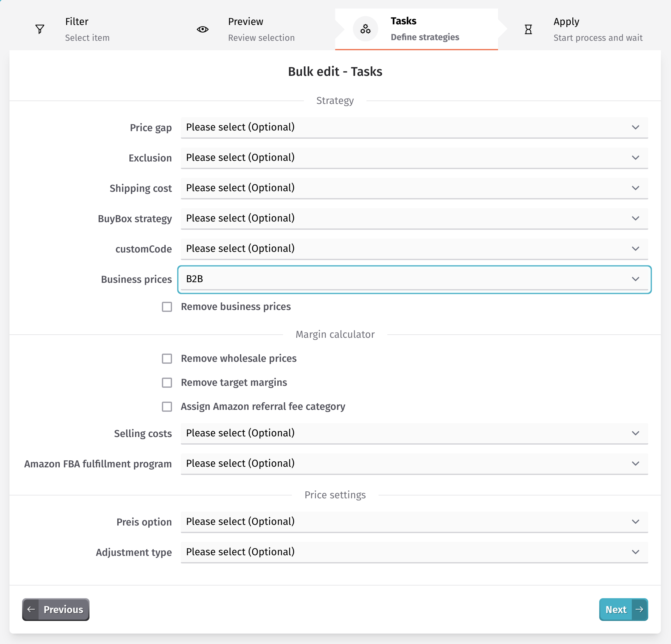The width and height of the screenshot is (671, 644).
Task: Click the Remove wholesale prices label
Action: [x=239, y=358]
